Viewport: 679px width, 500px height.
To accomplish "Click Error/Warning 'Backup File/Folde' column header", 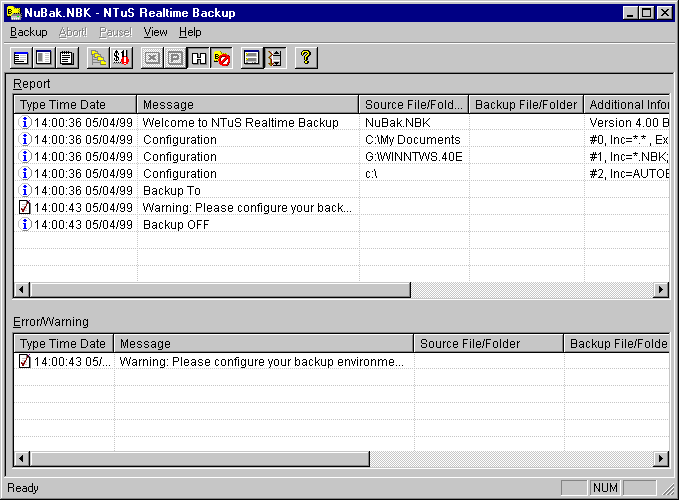I will point(617,344).
